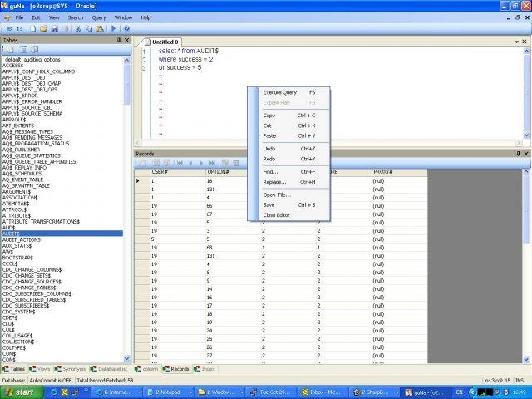Click the Copy toolbar icon
532x399 pixels.
pyautogui.click(x=89, y=29)
